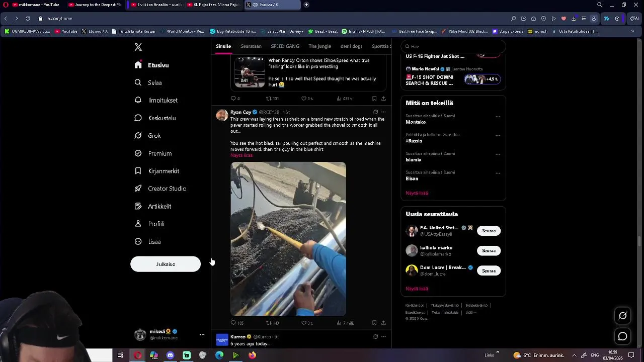Click the Julkaise post button
Screen dimensions: 644x362
point(166,264)
